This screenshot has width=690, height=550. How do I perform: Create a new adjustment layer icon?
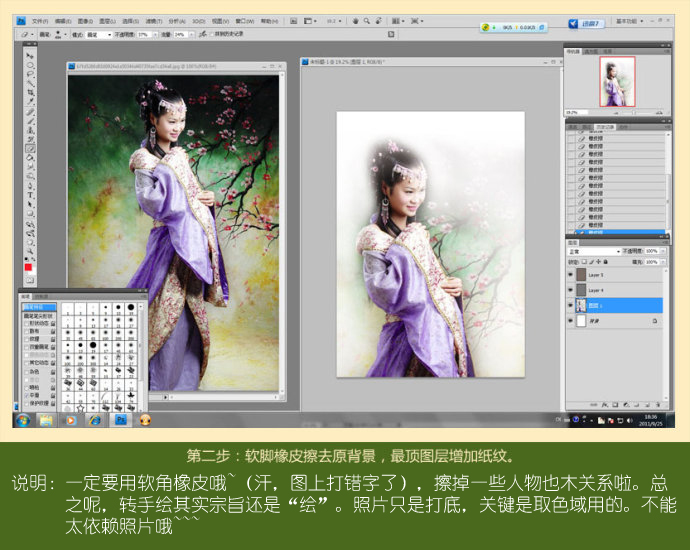626,404
